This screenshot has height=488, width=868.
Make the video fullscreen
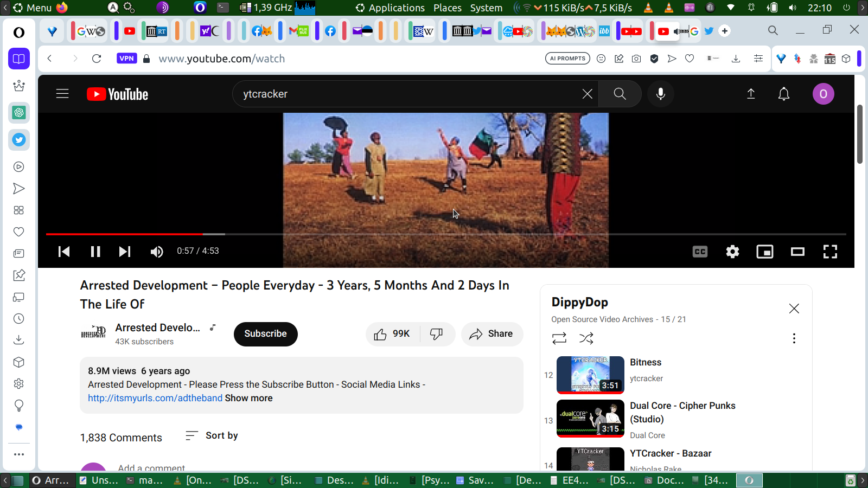(830, 252)
